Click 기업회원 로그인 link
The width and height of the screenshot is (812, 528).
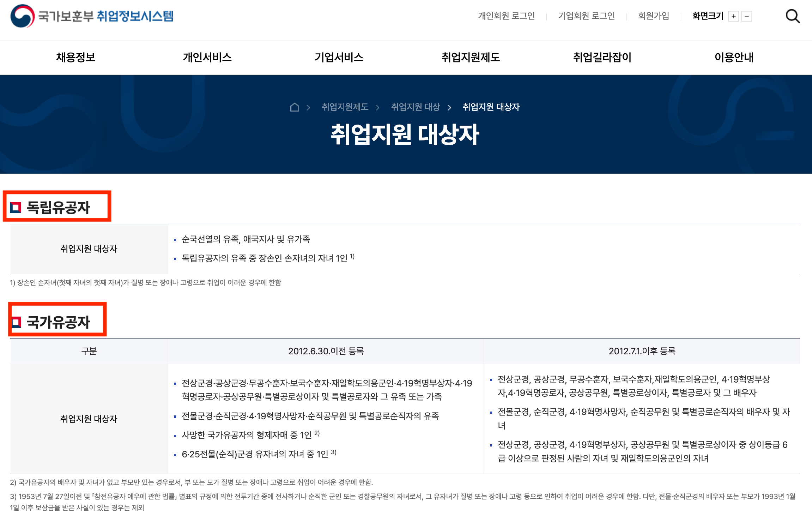coord(586,16)
